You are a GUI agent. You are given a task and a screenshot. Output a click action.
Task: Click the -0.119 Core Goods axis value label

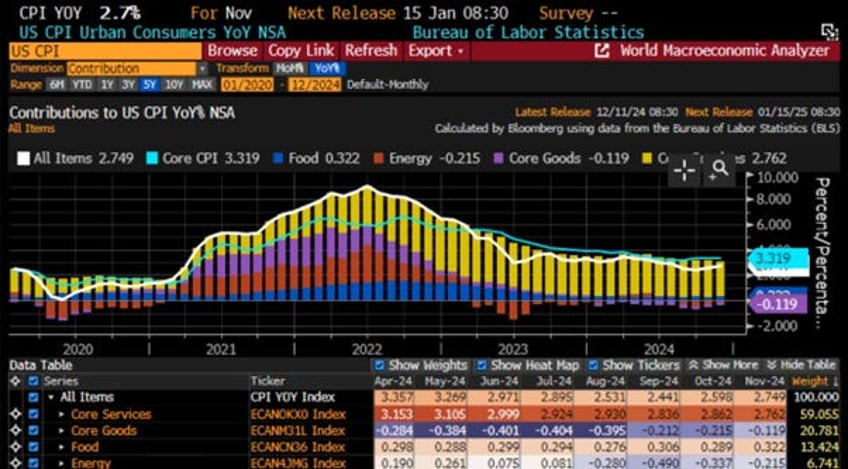tap(777, 304)
